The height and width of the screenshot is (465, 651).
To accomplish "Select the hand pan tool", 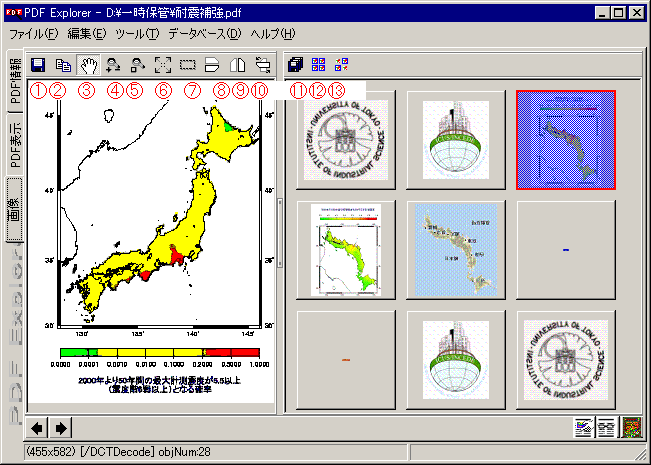I will coord(88,65).
